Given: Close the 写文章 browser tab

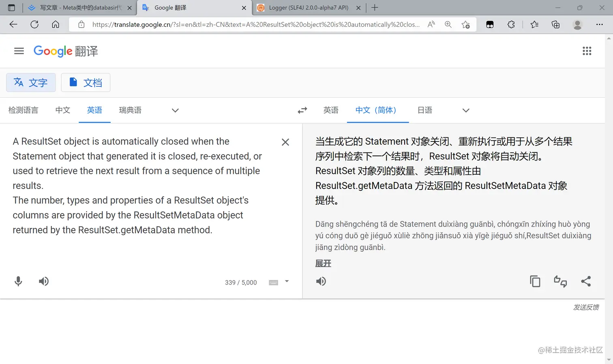Looking at the screenshot, I should [129, 7].
